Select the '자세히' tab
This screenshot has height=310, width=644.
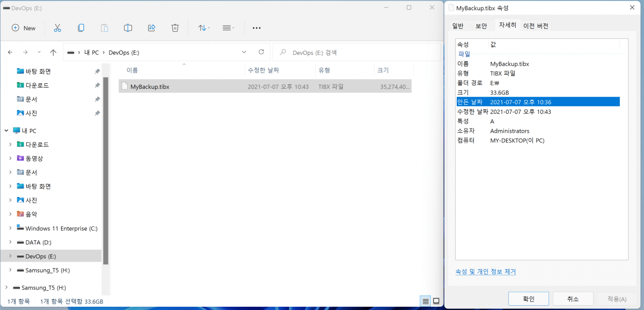tap(507, 25)
